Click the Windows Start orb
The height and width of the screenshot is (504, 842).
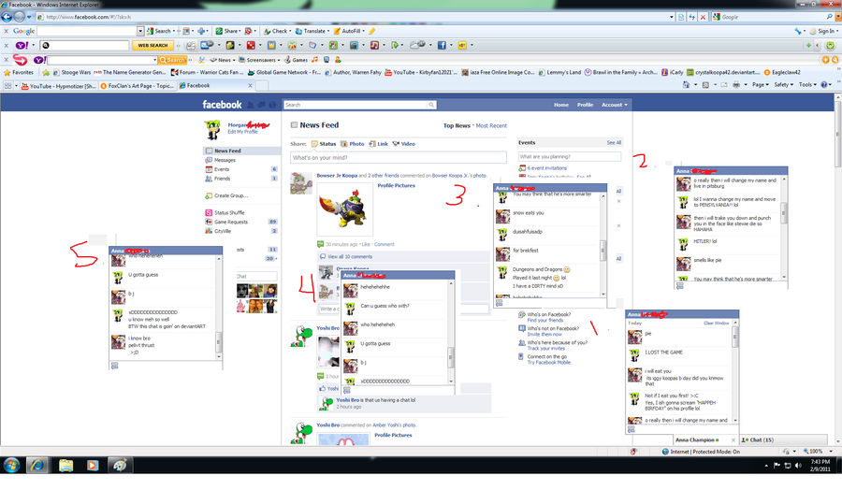point(11,465)
